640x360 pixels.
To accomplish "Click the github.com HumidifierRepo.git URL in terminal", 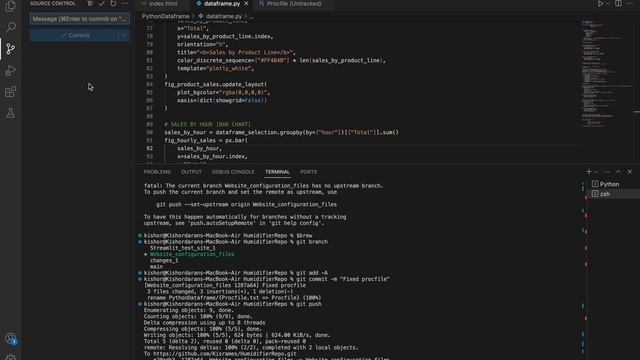I will [x=225, y=354].
